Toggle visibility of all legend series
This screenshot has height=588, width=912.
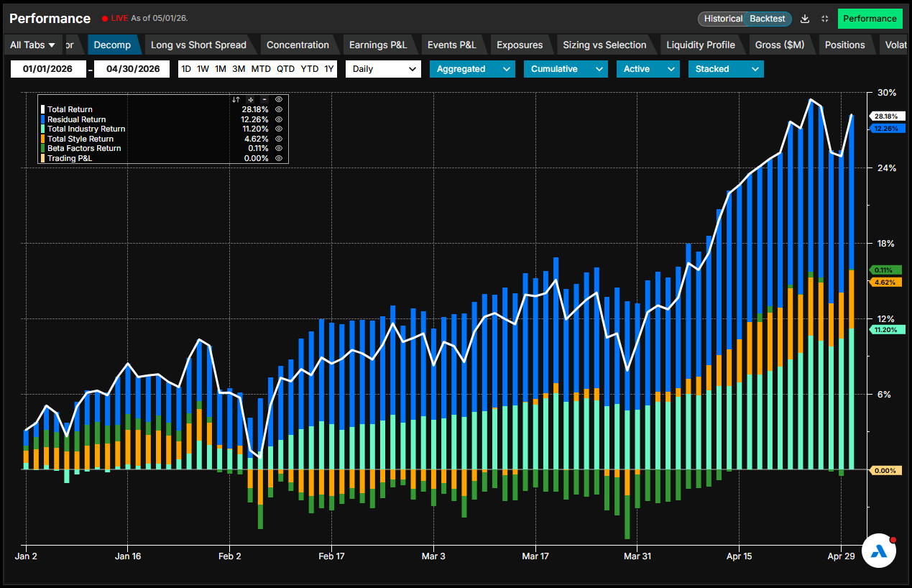click(279, 99)
